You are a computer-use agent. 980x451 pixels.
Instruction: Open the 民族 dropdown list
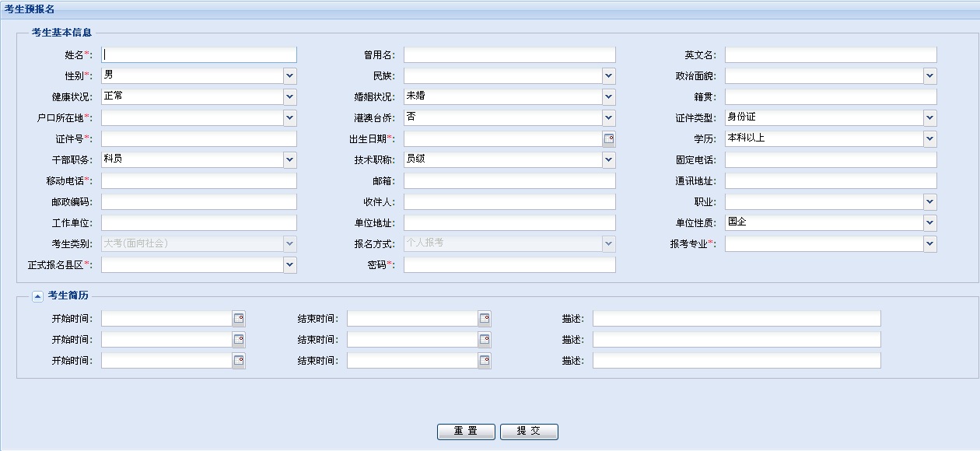[x=608, y=76]
